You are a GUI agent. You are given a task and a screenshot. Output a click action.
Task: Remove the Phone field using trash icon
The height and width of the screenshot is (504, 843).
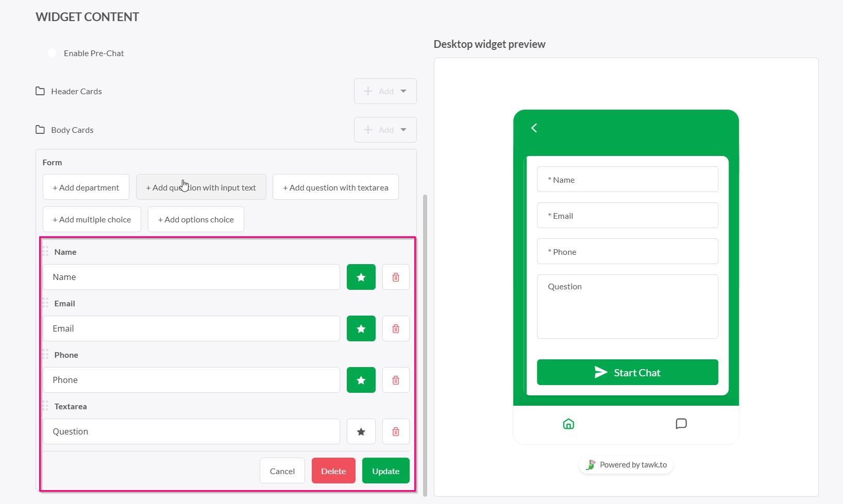(x=396, y=380)
